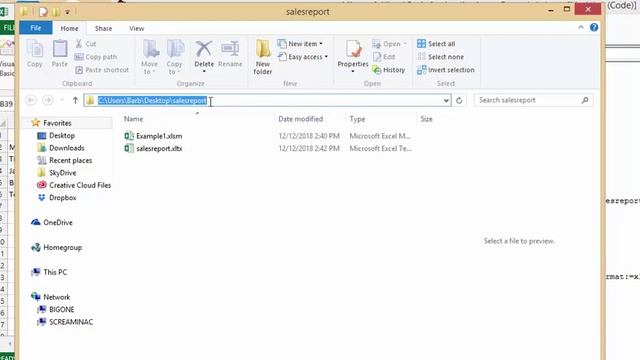Open the Customize Quick Access Toolbar arrow
This screenshot has width=640, height=360.
point(67,12)
